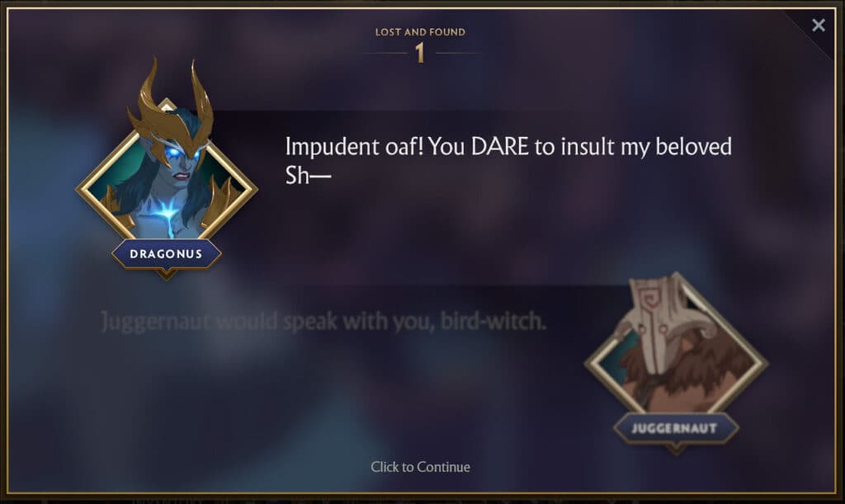Click Dragonus's 'Impudent oaf!' dialogue line
Viewport: 845px width, 504px height.
(x=508, y=161)
